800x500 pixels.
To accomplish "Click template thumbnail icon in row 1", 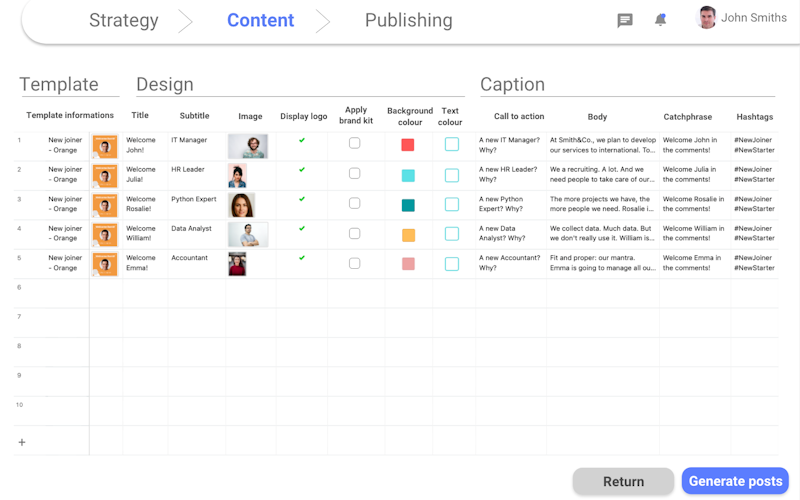I will 105,147.
